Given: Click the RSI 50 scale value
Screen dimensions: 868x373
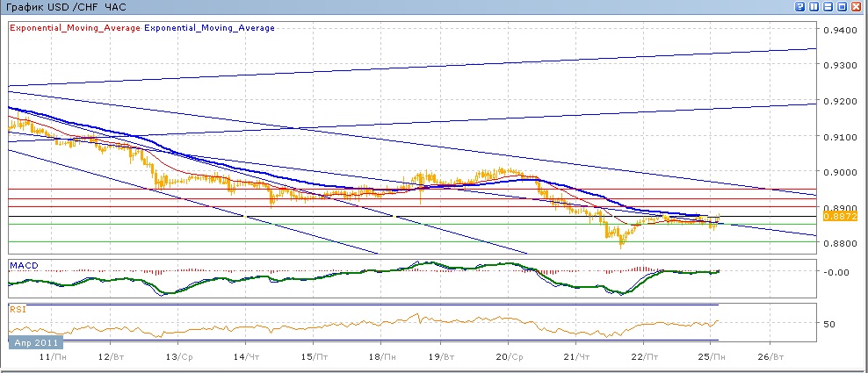Looking at the screenshot, I should click(829, 324).
